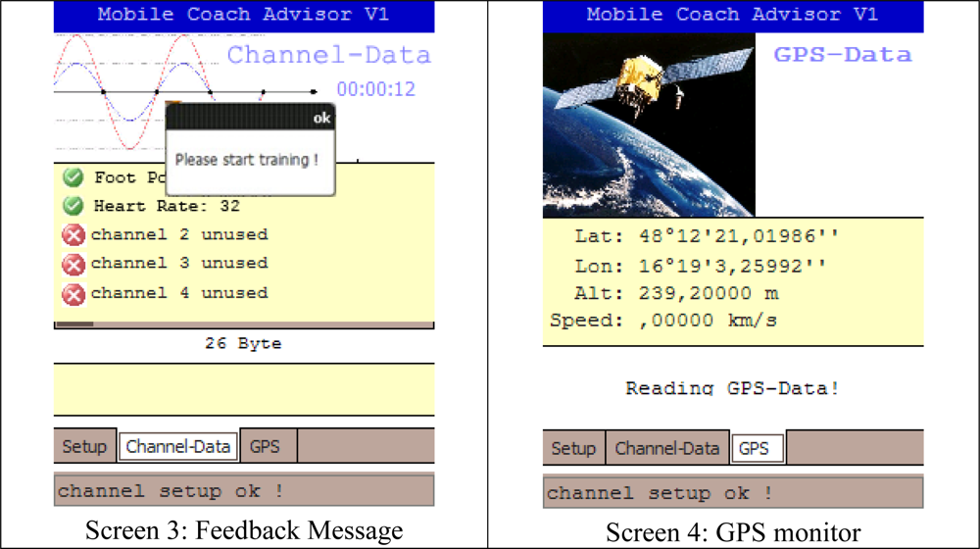
Task: Select the Channel-Data tab in Screen 3
Action: 178,447
